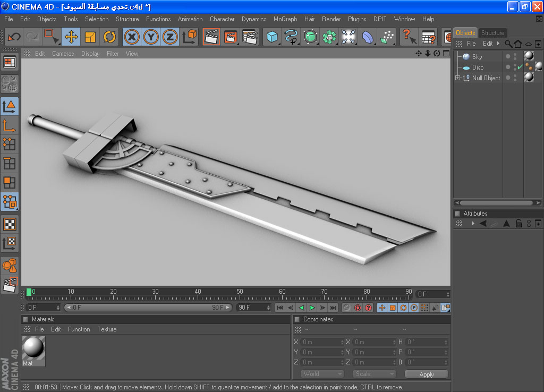Go to end of animation

tap(333, 308)
